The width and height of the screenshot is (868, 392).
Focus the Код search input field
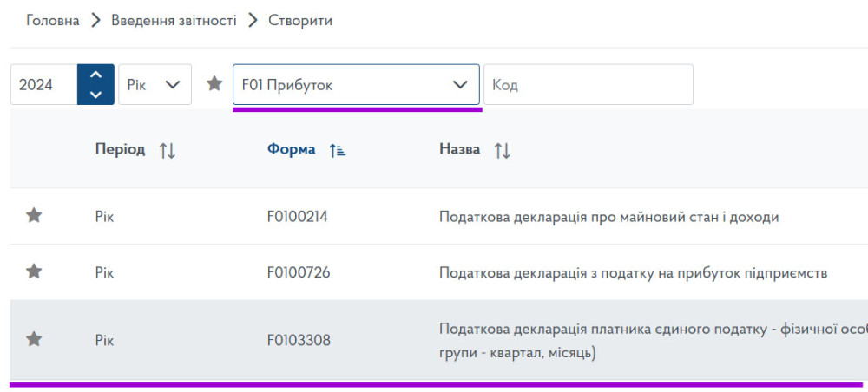(588, 84)
